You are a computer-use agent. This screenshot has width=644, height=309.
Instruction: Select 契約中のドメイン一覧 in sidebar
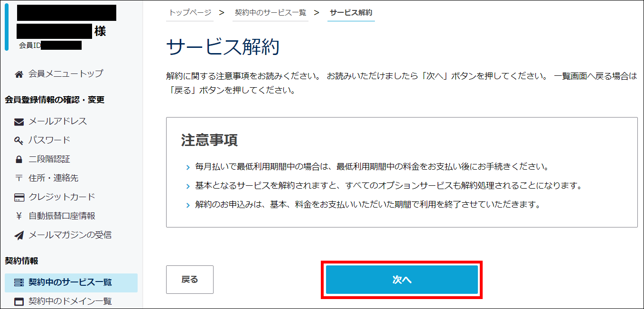tap(70, 301)
